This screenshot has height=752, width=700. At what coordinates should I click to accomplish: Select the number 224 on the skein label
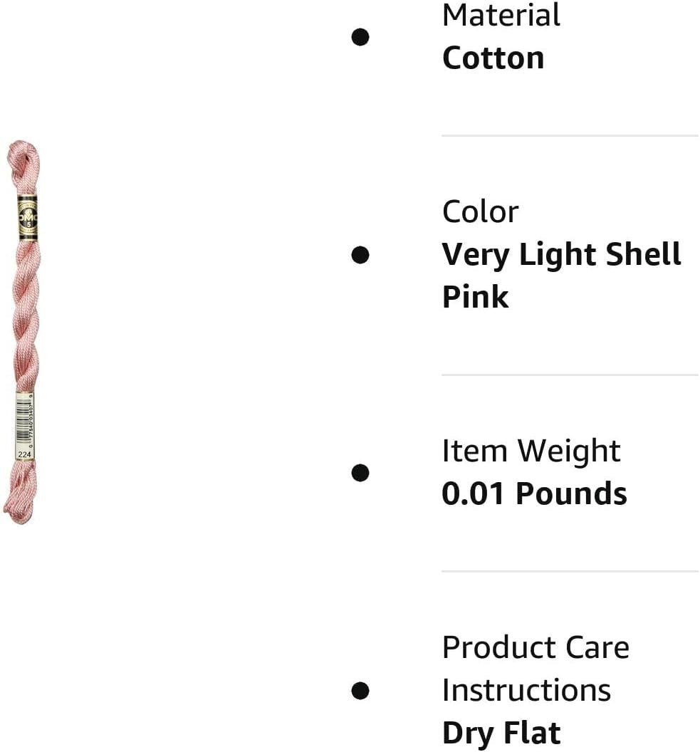[x=25, y=454]
